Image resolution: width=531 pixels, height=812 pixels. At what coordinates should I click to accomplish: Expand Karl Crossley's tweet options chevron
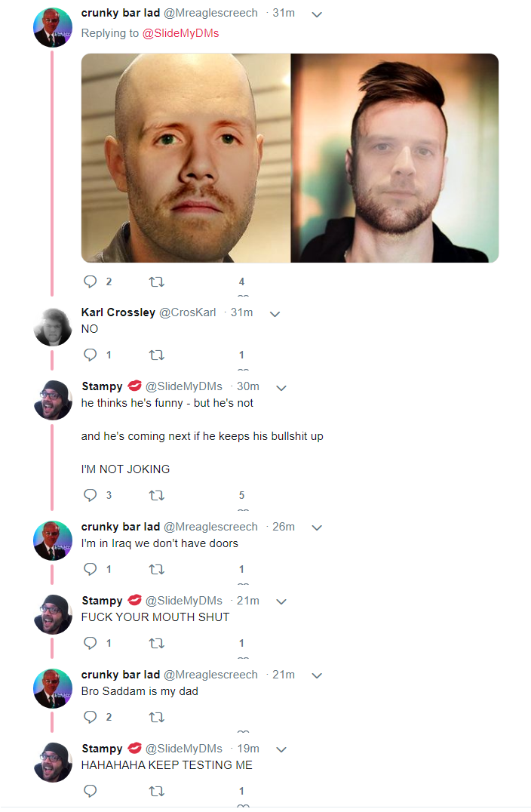point(275,313)
